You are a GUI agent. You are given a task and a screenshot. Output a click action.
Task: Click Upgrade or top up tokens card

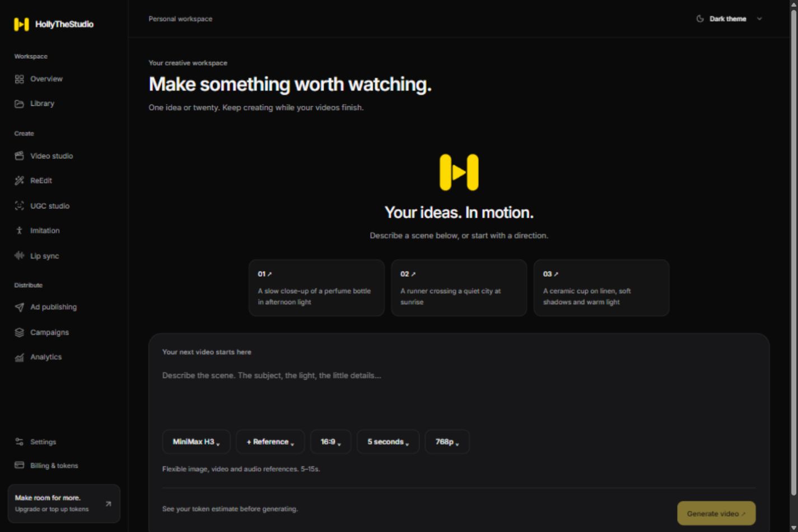pyautogui.click(x=64, y=503)
